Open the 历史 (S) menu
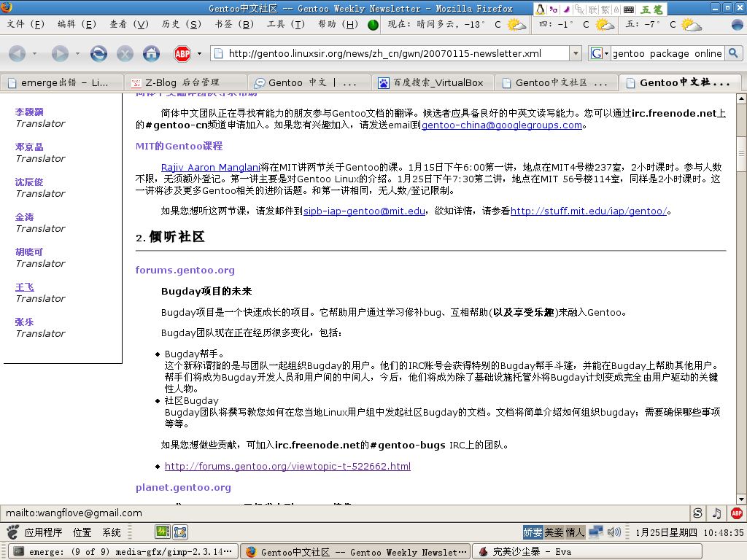747x560 pixels. [181, 24]
